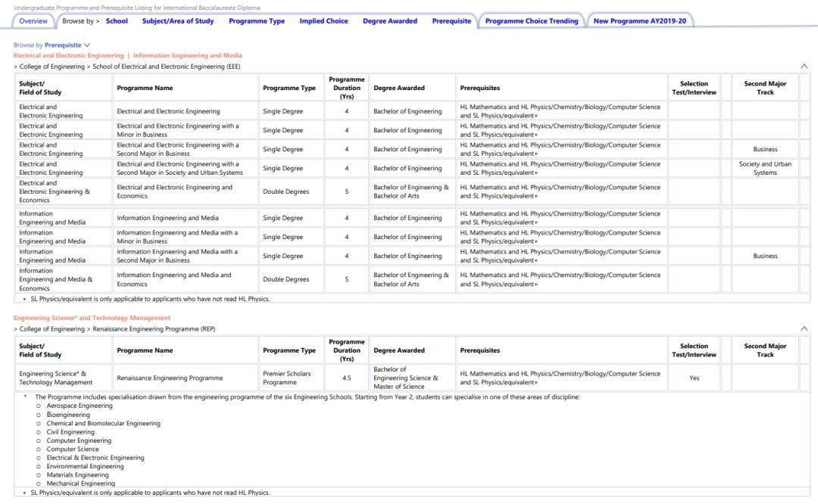Click the orange Electrical and Electronic Engineering heading link
The width and height of the screenshot is (818, 504).
coord(68,56)
